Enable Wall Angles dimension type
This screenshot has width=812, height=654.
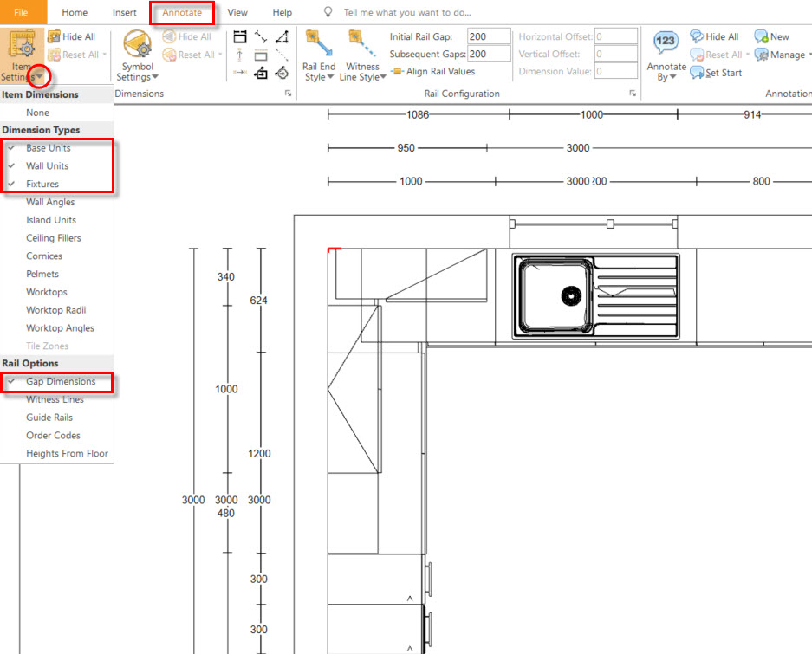pyautogui.click(x=57, y=202)
